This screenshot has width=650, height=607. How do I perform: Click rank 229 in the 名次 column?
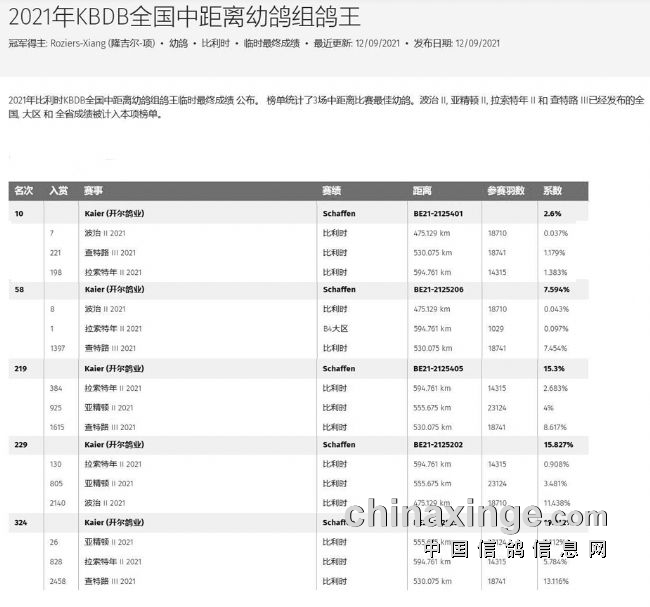[21, 444]
